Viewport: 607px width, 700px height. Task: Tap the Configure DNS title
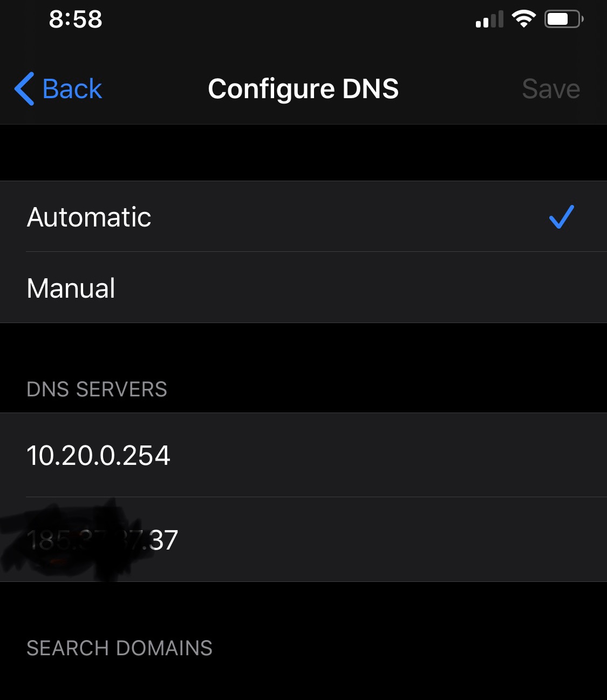[x=303, y=89]
